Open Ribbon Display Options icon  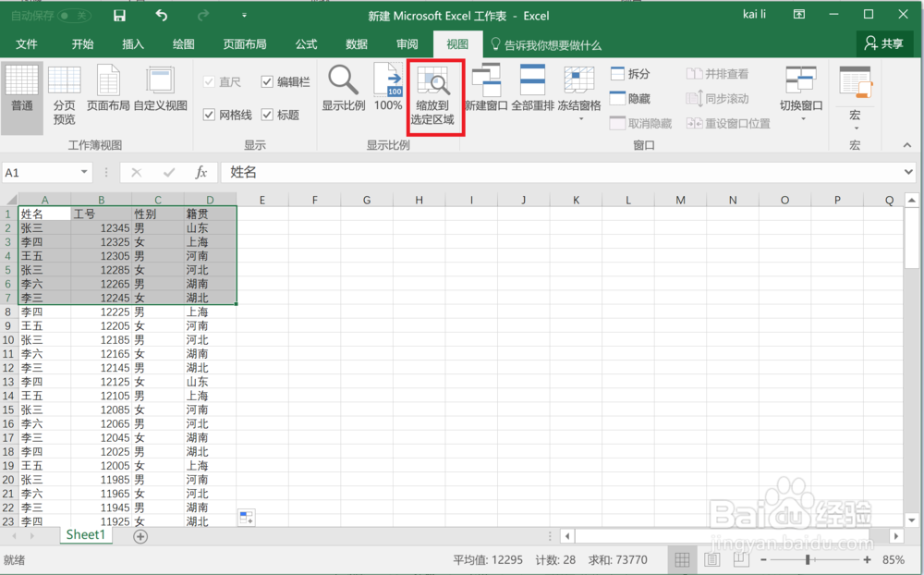click(799, 15)
